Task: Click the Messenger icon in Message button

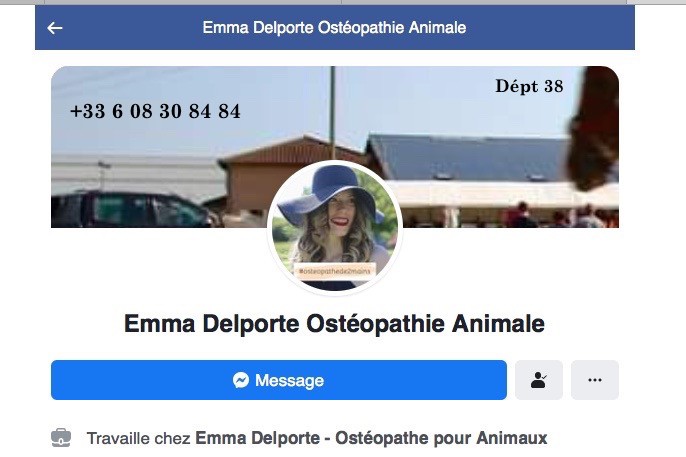Action: pyautogui.click(x=241, y=380)
